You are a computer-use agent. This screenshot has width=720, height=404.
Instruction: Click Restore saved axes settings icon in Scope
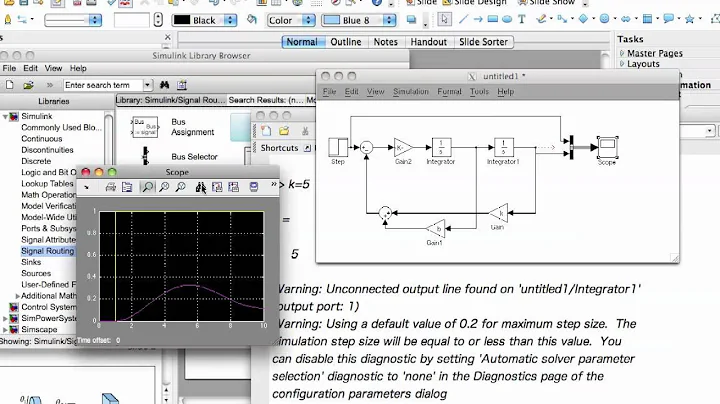[x=233, y=187]
